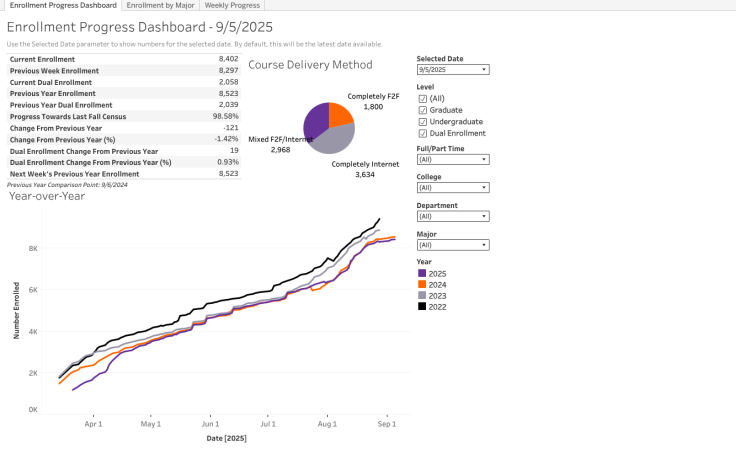Select the Current Enrollment table row
Image resolution: width=736 pixels, height=454 pixels.
point(124,59)
